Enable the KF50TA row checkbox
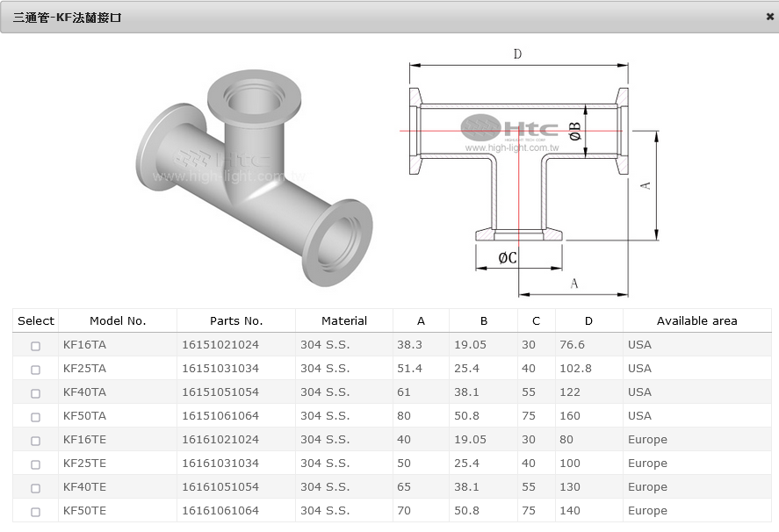Viewport: 779px width, 532px height. [36, 417]
